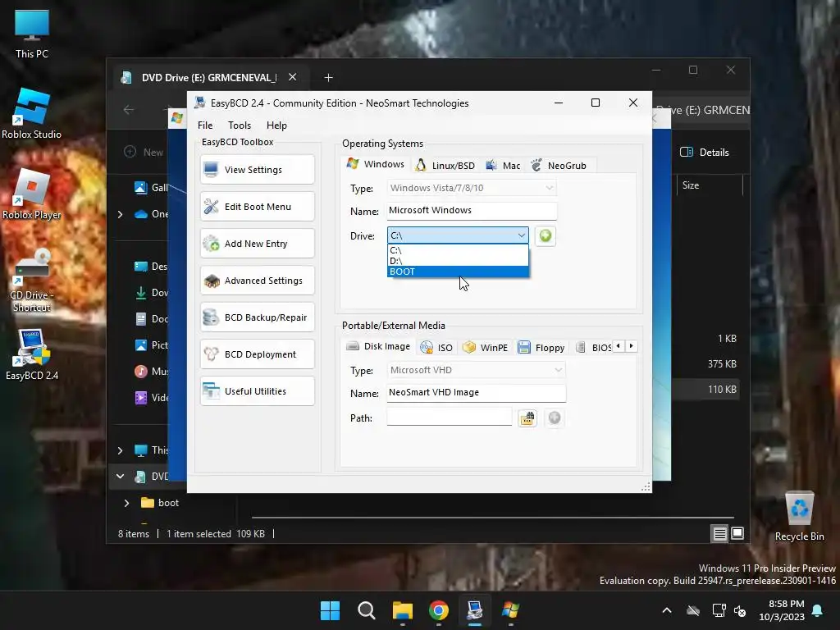Open taskbar Search icon

click(x=367, y=610)
